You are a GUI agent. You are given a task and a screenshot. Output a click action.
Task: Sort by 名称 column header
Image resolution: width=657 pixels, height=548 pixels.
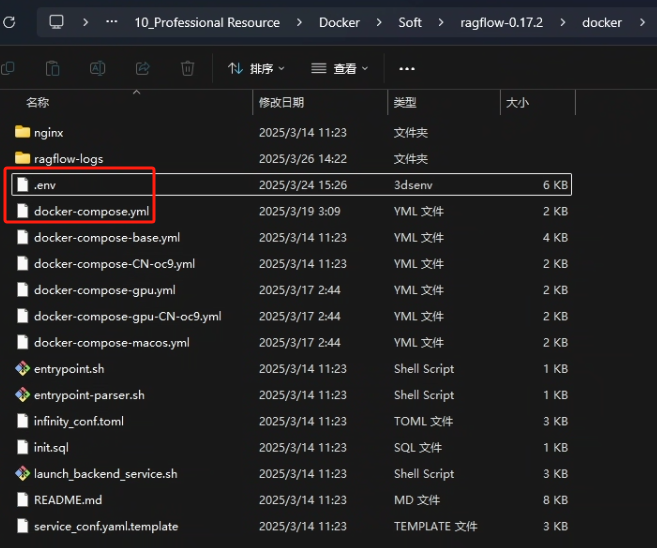pyautogui.click(x=38, y=103)
